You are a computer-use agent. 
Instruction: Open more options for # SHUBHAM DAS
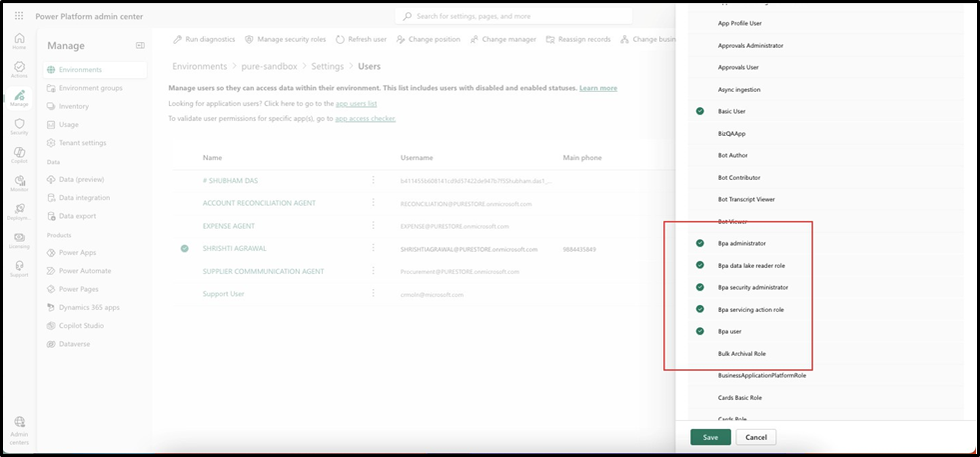374,180
